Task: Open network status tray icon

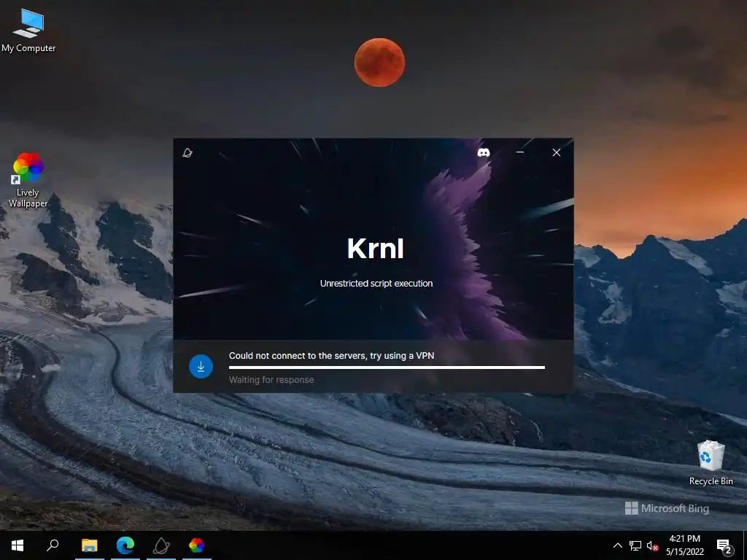Action: pos(635,545)
